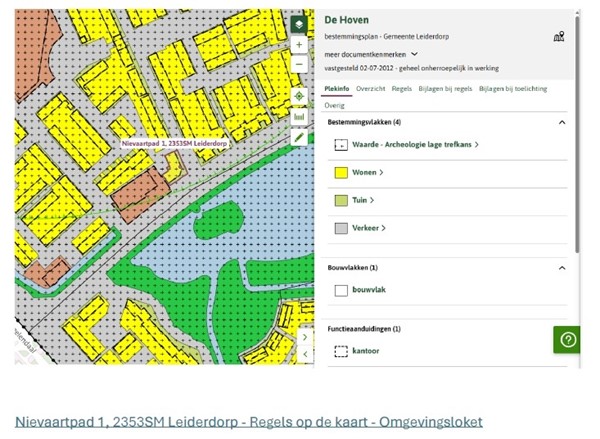Zoom in on the map
Screen dimensions: 600x439
[x=299, y=46]
